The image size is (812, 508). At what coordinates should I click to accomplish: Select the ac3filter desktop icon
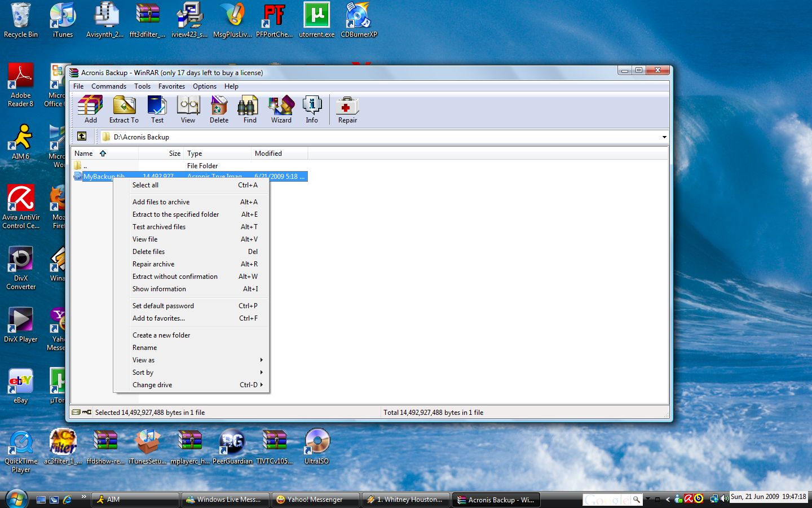(63, 447)
